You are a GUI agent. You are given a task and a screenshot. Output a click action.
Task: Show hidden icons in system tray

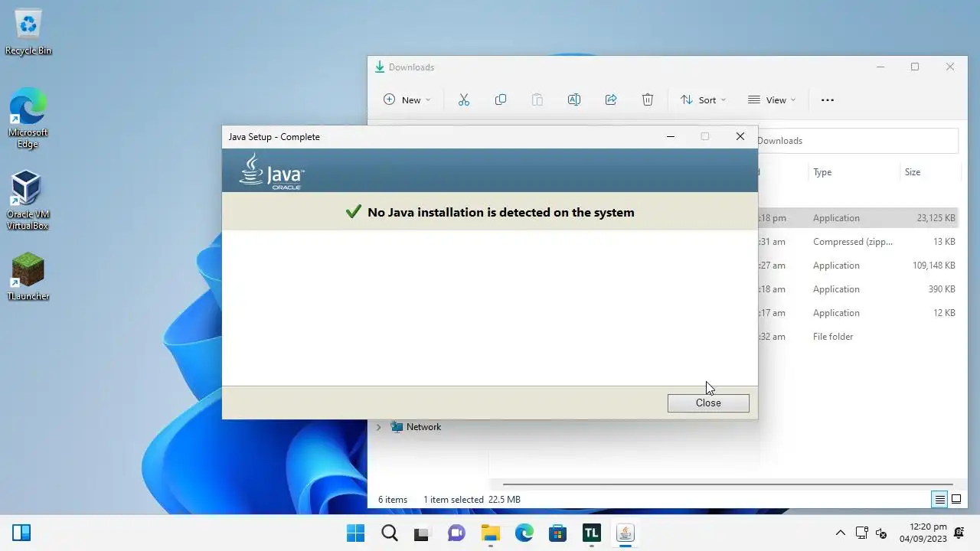840,533
